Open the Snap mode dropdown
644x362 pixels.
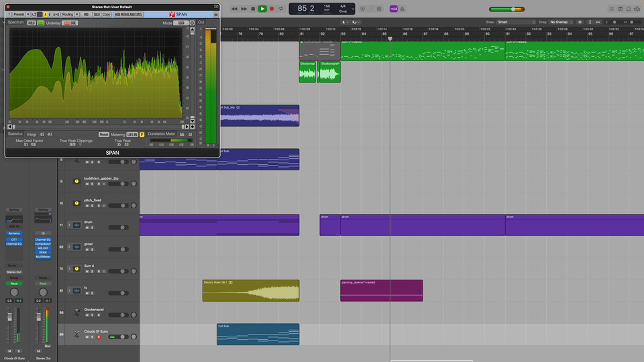516,22
